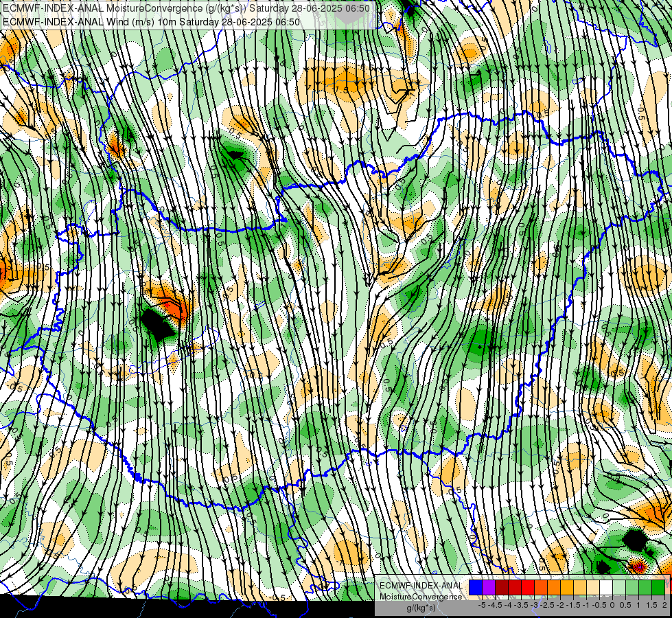
Task: Select the darkest red legend swatch
Action: (x=502, y=588)
